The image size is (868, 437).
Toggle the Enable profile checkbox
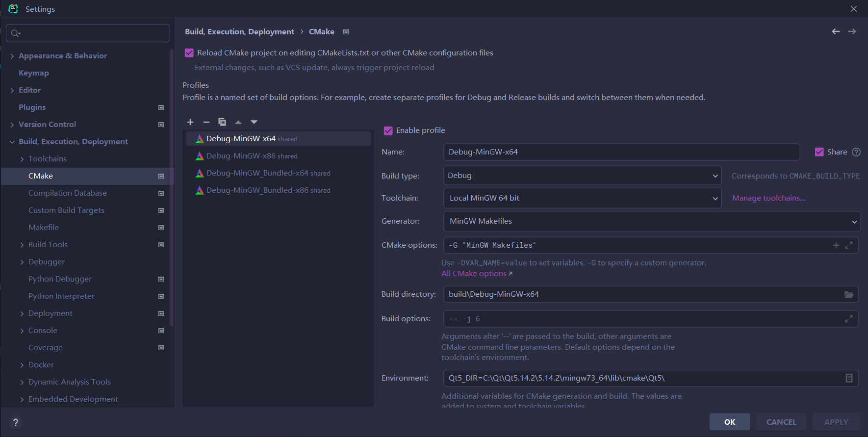click(388, 130)
